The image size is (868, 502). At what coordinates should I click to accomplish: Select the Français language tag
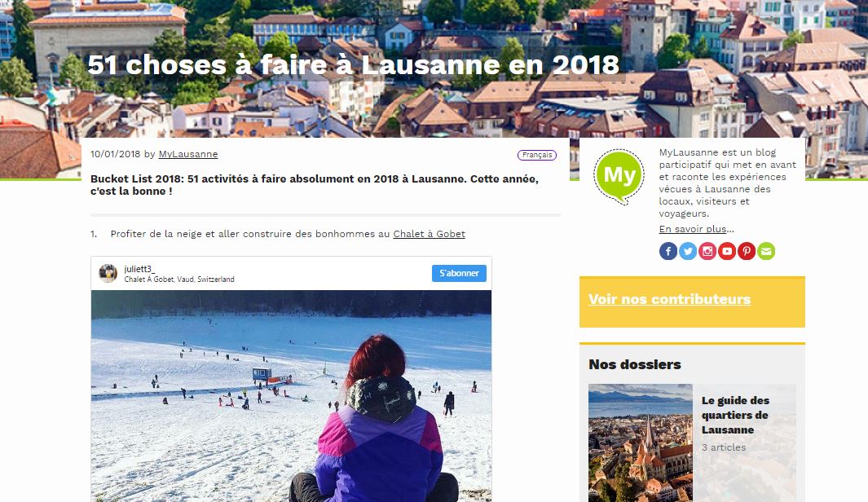[537, 155]
